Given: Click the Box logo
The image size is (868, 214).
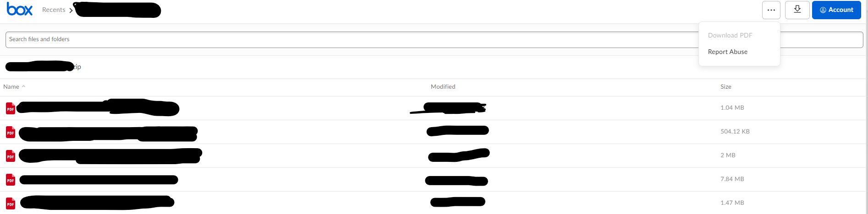Looking at the screenshot, I should 20,10.
